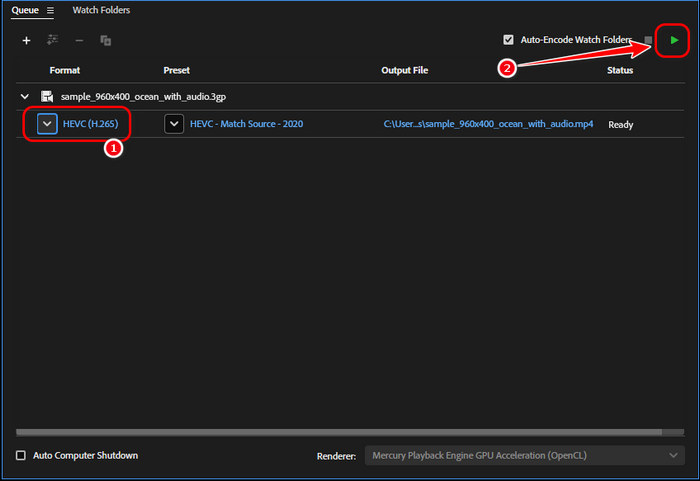Switch to the Watch Folders tab
The height and width of the screenshot is (481, 700).
(x=101, y=10)
